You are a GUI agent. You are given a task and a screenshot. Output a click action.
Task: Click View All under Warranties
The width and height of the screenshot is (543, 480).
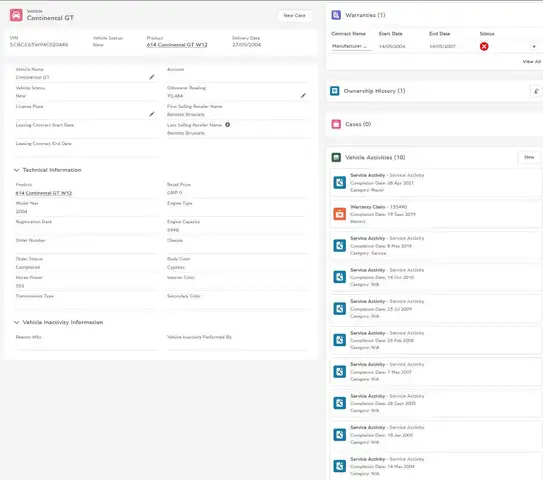(x=532, y=62)
